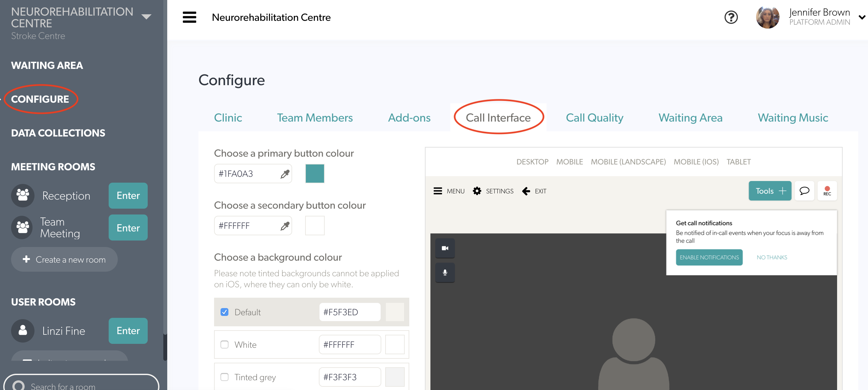Open call preview Settings gear
The height and width of the screenshot is (390, 868).
click(x=477, y=191)
